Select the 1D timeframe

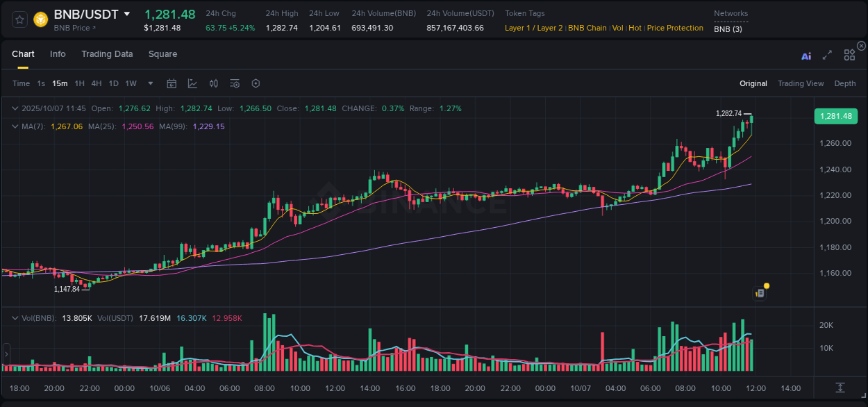[x=112, y=83]
